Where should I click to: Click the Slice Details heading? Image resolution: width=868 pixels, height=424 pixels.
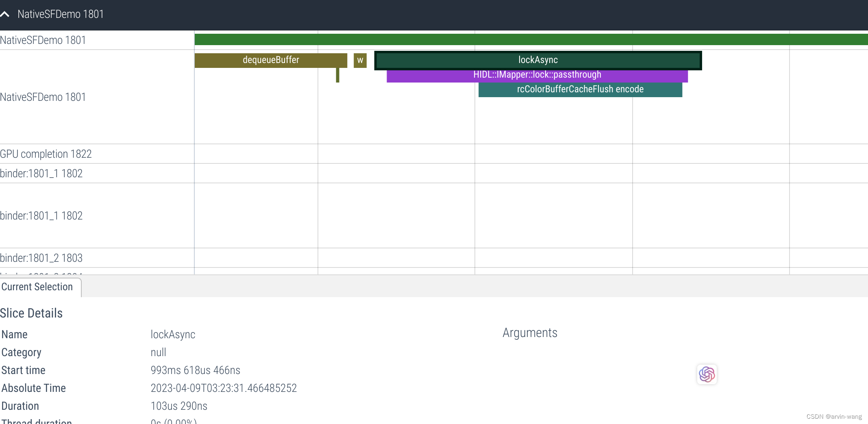tap(31, 313)
